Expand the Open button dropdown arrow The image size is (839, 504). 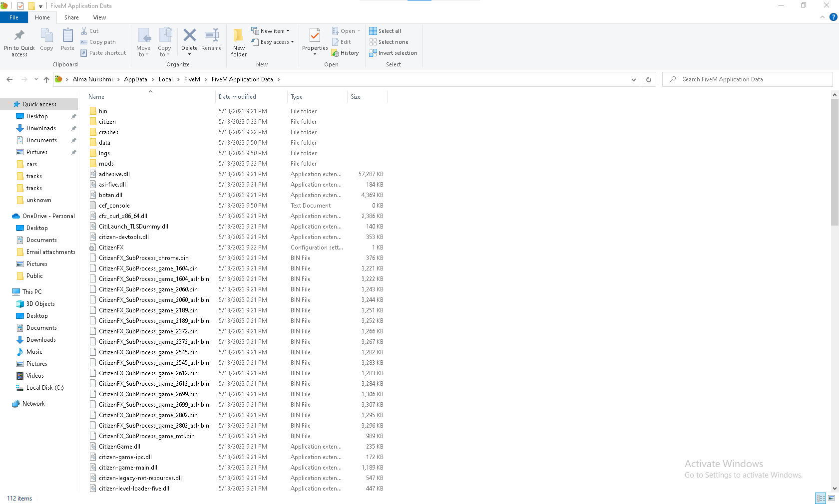coord(359,31)
